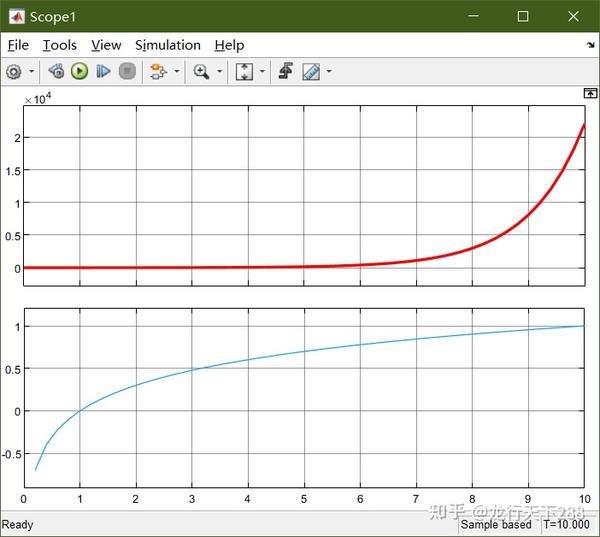The image size is (600, 537).
Task: Click the Highlight Simulink Block icon
Action: coord(158,72)
